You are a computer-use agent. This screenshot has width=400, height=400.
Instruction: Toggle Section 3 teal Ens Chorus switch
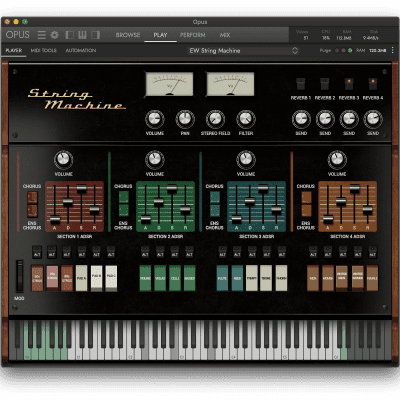coord(215,211)
